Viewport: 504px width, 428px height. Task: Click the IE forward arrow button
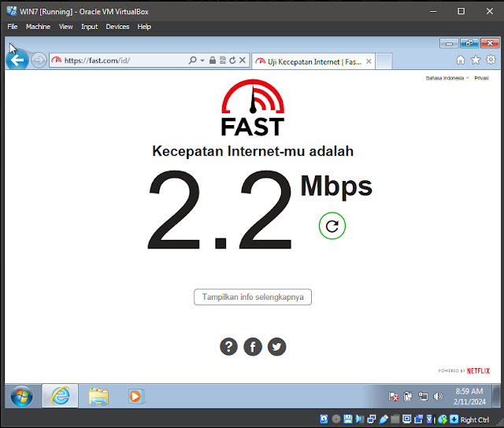click(x=39, y=61)
